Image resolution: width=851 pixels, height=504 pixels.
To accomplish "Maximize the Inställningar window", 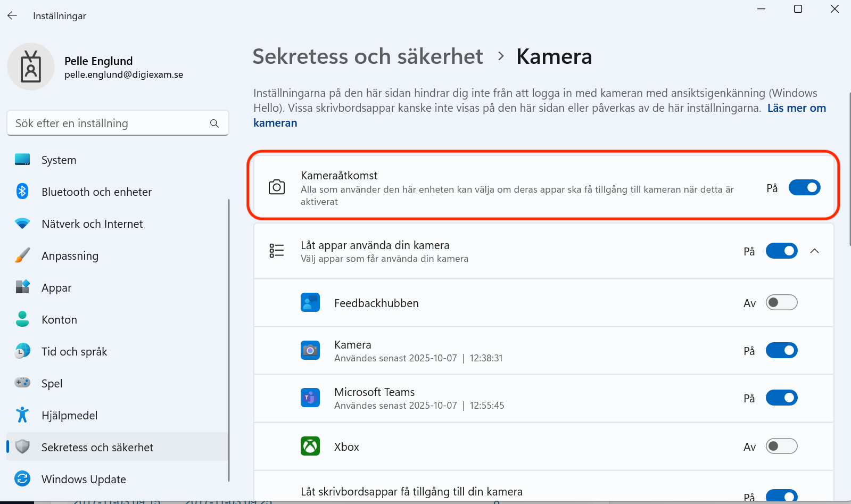I will 798,9.
